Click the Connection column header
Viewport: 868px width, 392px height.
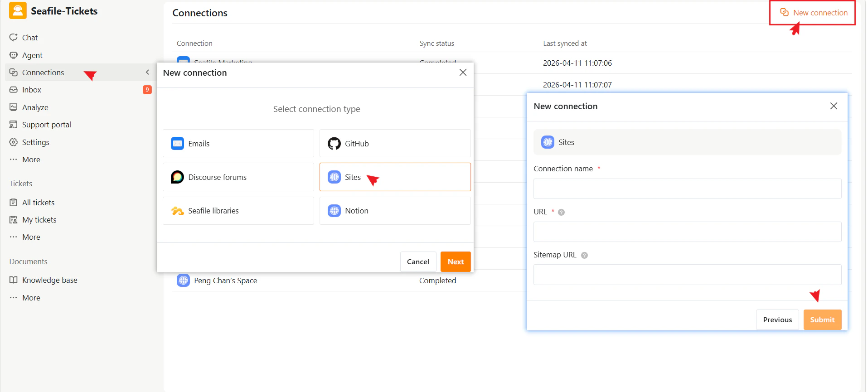(194, 44)
